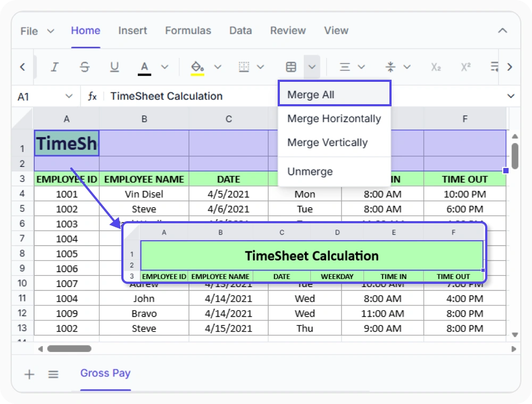This screenshot has height=404, width=532.
Task: Choose Merge Horizontally
Action: pos(335,119)
